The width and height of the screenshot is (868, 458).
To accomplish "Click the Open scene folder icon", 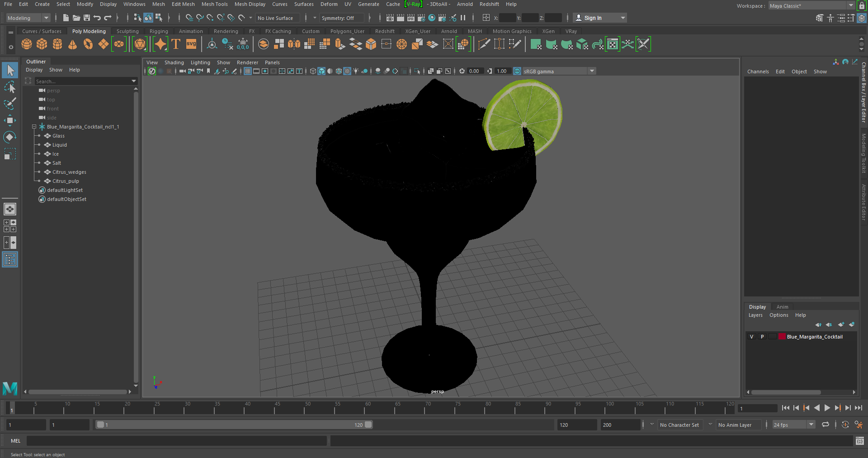I will click(76, 18).
